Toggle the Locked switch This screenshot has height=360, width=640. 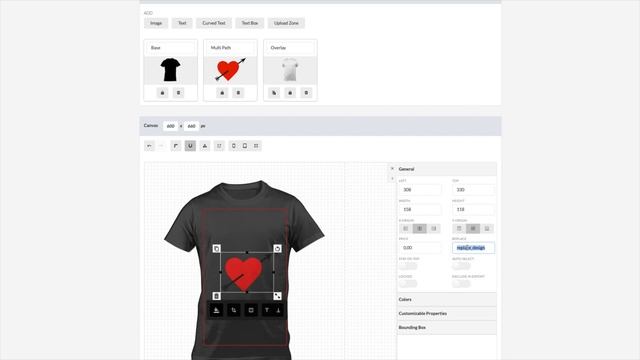tap(408, 283)
